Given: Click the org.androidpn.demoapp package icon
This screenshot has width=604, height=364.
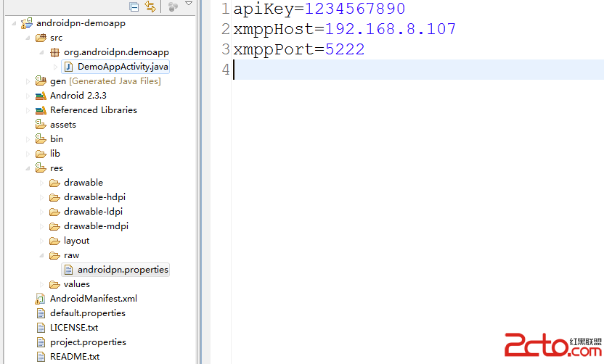Looking at the screenshot, I should pos(55,52).
